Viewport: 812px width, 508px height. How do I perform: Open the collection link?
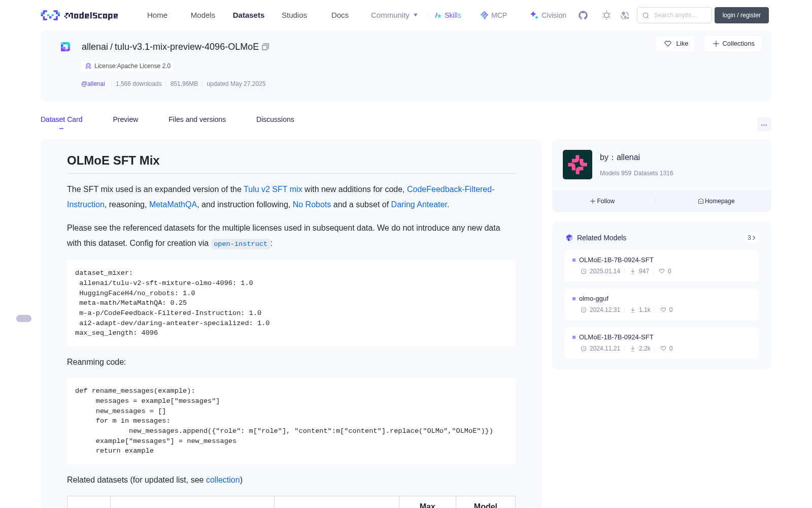pyautogui.click(x=223, y=480)
